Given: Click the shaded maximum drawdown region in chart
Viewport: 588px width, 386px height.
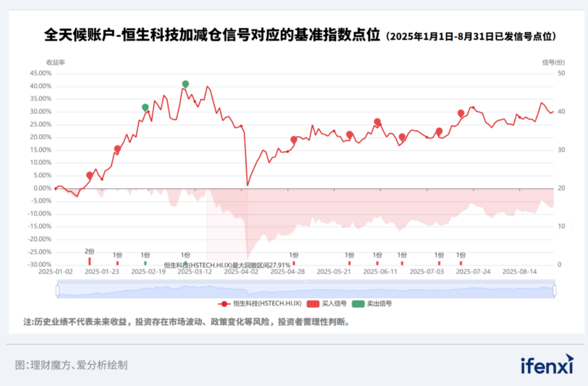Looking at the screenshot, I should click(227, 224).
